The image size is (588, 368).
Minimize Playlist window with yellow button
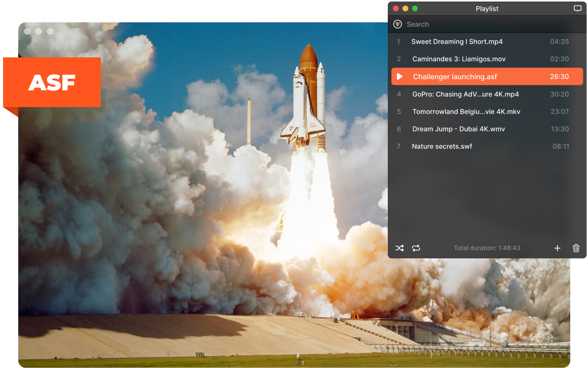tap(406, 8)
